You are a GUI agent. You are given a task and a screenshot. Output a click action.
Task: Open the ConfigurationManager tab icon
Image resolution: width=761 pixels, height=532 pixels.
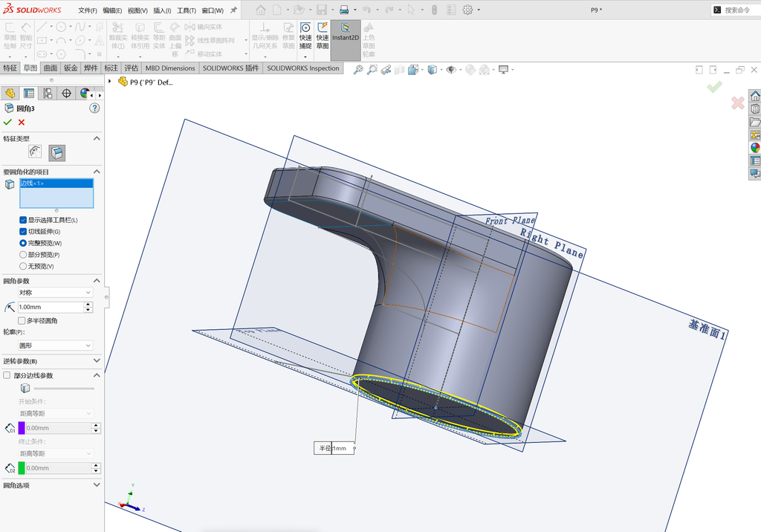tap(48, 93)
